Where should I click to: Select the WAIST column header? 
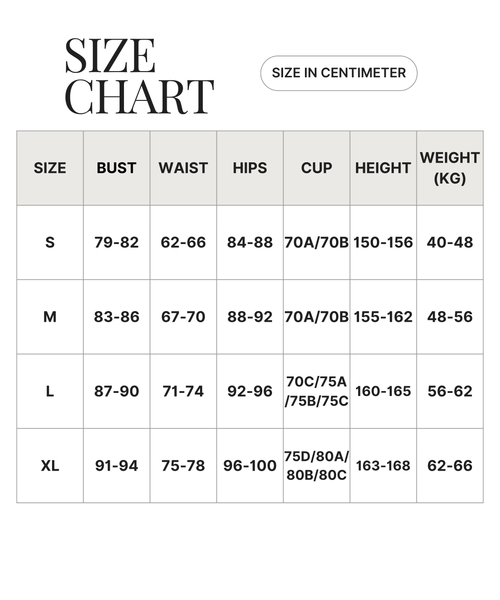(x=183, y=168)
